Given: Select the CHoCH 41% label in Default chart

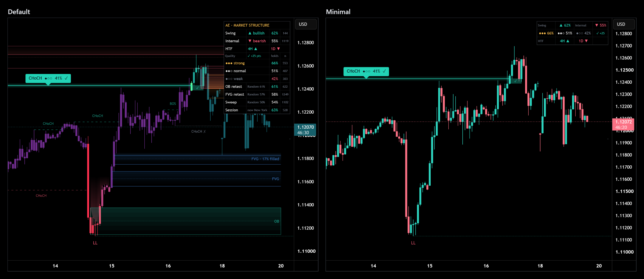Looking at the screenshot, I should 48,78.
